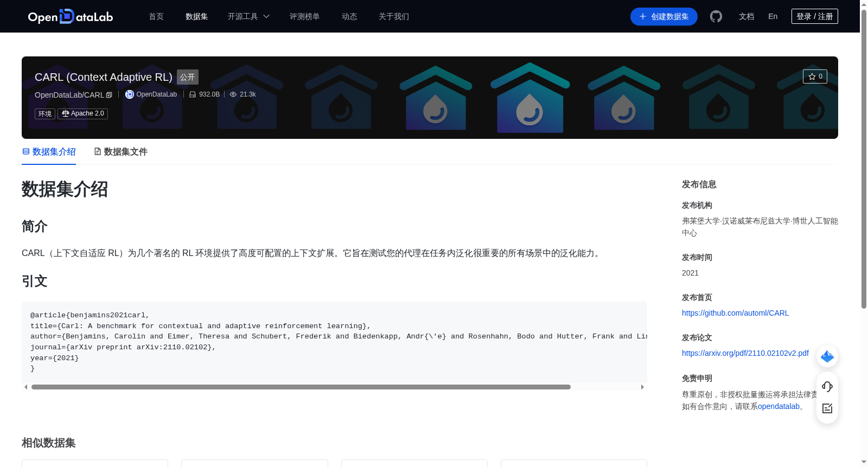Image resolution: width=868 pixels, height=467 pixels.
Task: Click the 2021 publish date value
Action: pyautogui.click(x=690, y=273)
